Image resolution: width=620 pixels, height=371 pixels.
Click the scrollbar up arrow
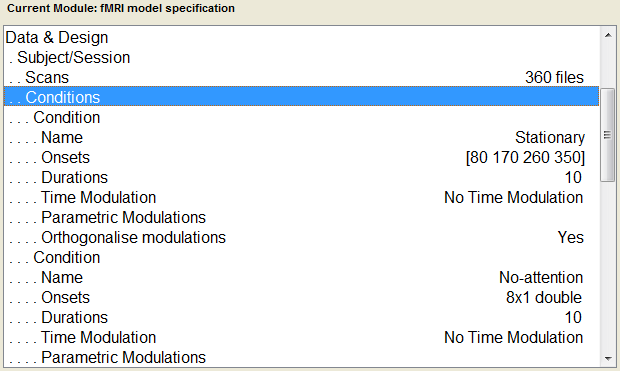coord(608,36)
